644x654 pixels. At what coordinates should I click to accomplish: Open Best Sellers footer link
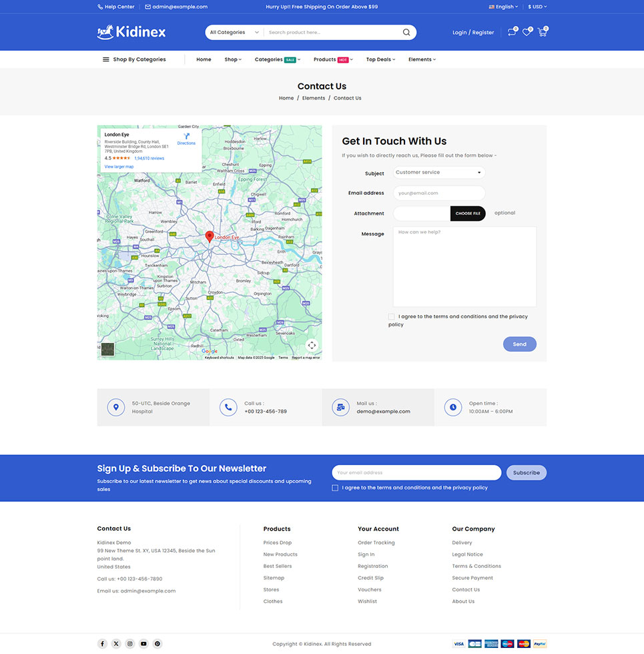[278, 566]
